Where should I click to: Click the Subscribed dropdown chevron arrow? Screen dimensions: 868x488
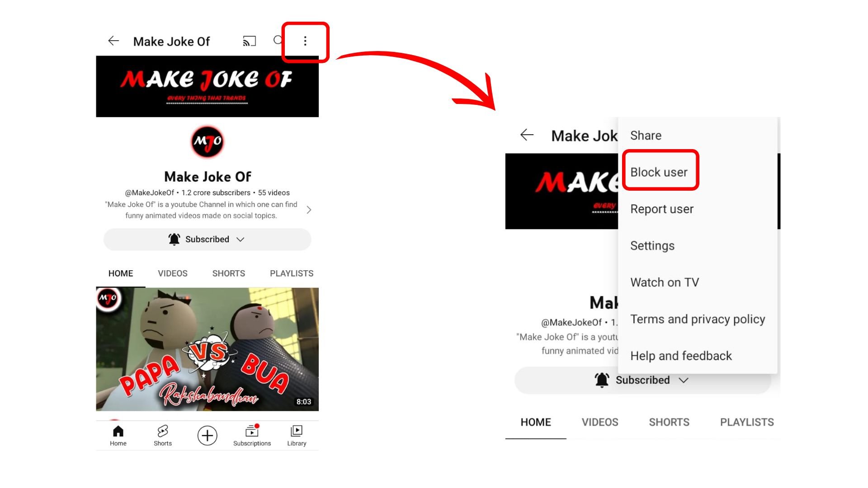coord(241,239)
